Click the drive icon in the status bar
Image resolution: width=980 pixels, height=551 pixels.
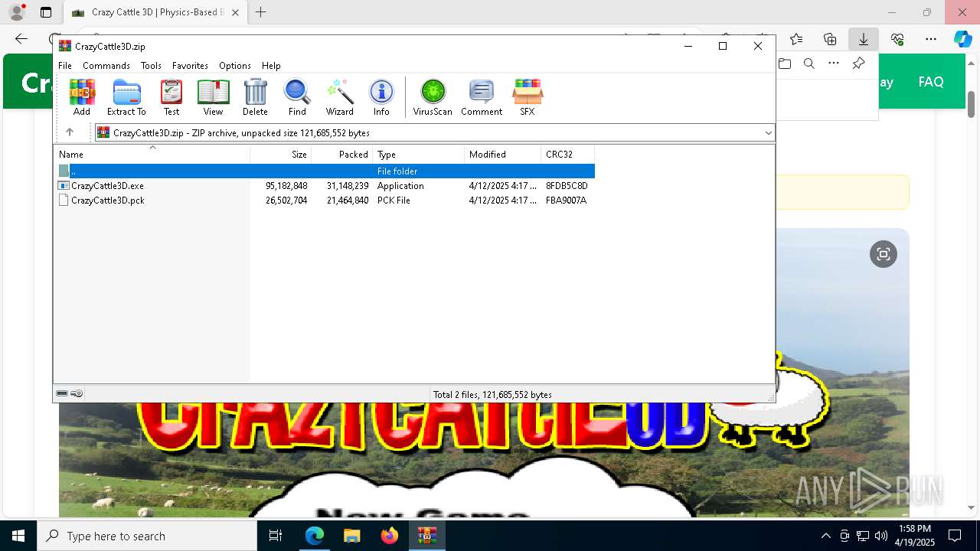tap(62, 394)
